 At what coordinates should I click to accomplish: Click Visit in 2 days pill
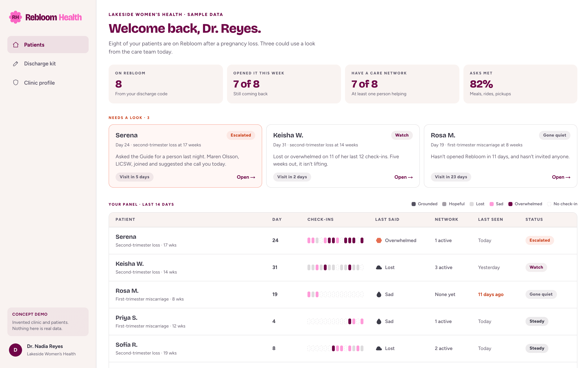pyautogui.click(x=292, y=177)
